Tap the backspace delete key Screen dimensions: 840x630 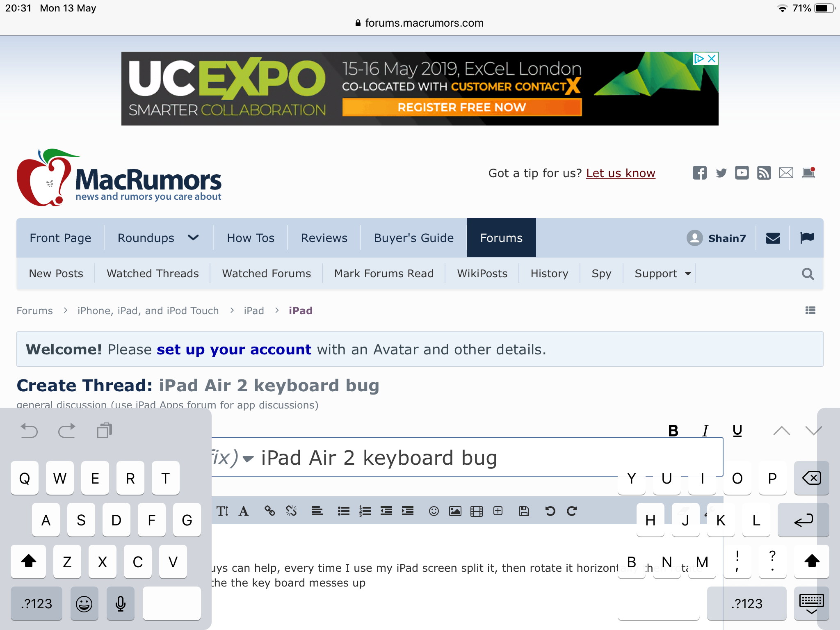(x=811, y=478)
